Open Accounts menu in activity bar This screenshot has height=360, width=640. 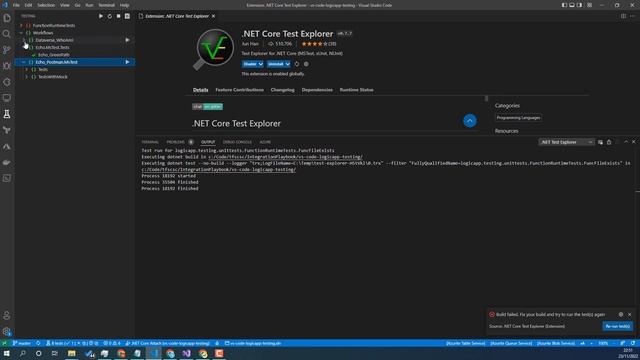[7, 316]
